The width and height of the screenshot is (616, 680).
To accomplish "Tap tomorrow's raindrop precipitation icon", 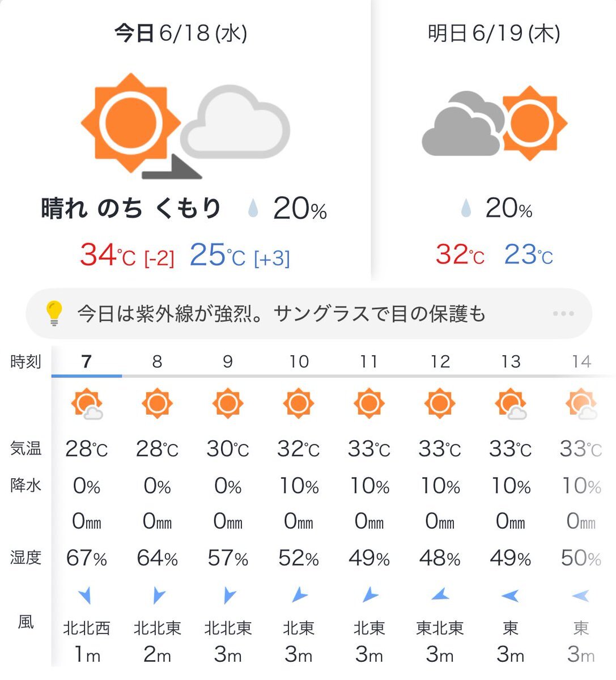I will (466, 209).
